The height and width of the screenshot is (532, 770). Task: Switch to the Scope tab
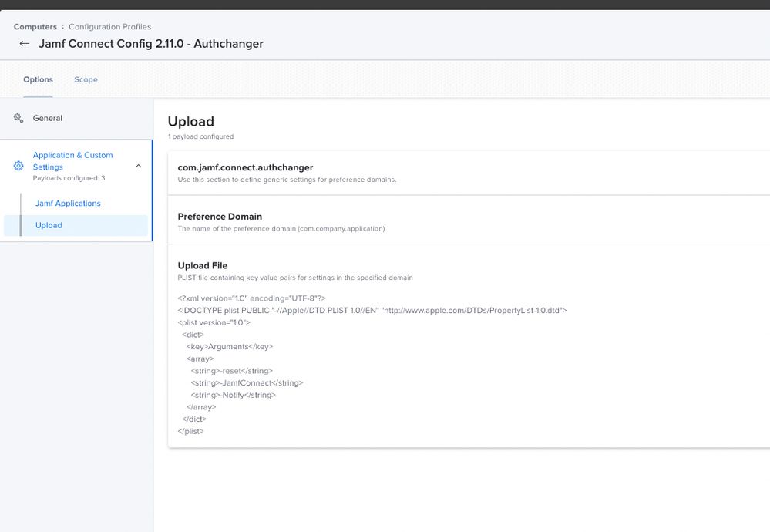pyautogui.click(x=86, y=79)
